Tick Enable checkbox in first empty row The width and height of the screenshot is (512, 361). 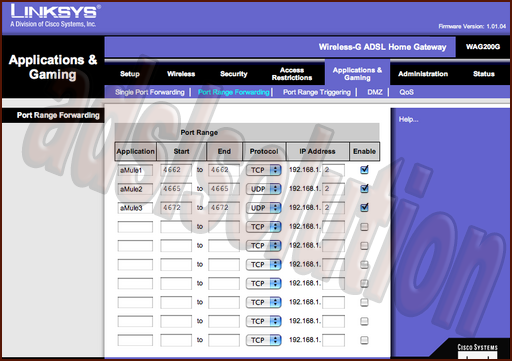364,227
